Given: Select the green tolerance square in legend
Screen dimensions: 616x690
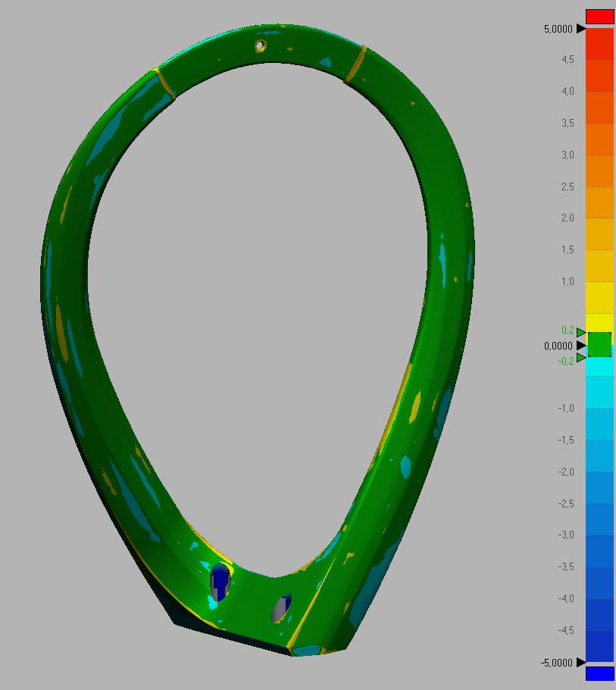Looking at the screenshot, I should coord(599,345).
